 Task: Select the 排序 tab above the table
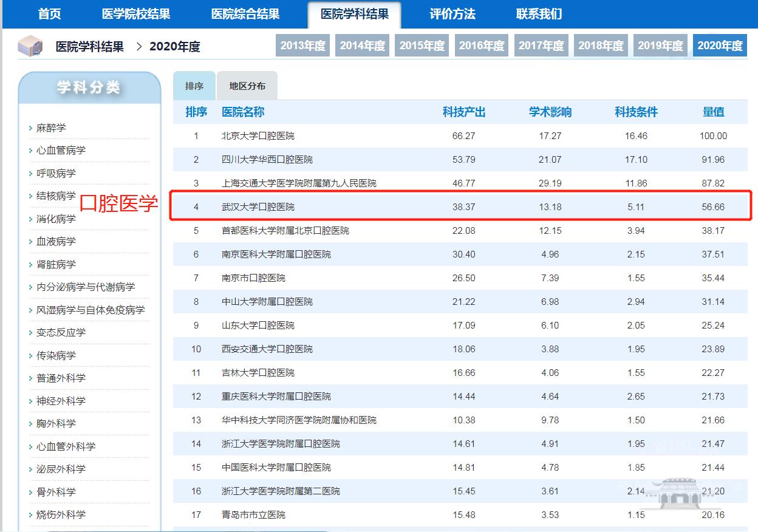point(194,86)
